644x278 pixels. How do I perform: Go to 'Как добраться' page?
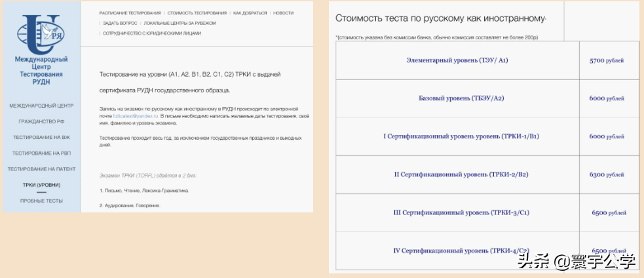click(250, 13)
